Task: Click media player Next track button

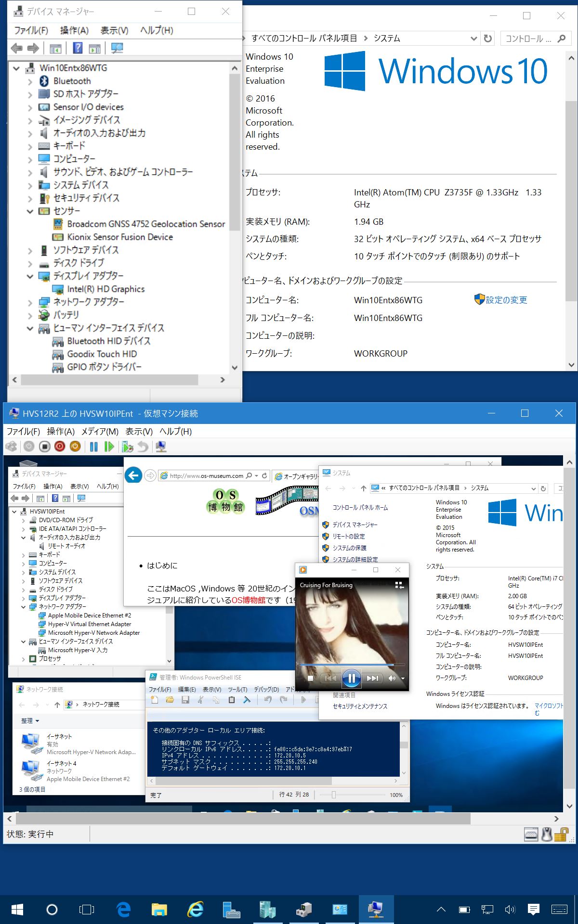Action: click(372, 679)
